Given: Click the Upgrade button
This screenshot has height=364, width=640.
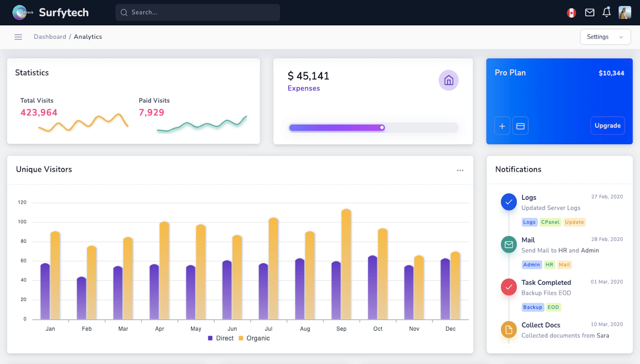Looking at the screenshot, I should [x=608, y=126].
